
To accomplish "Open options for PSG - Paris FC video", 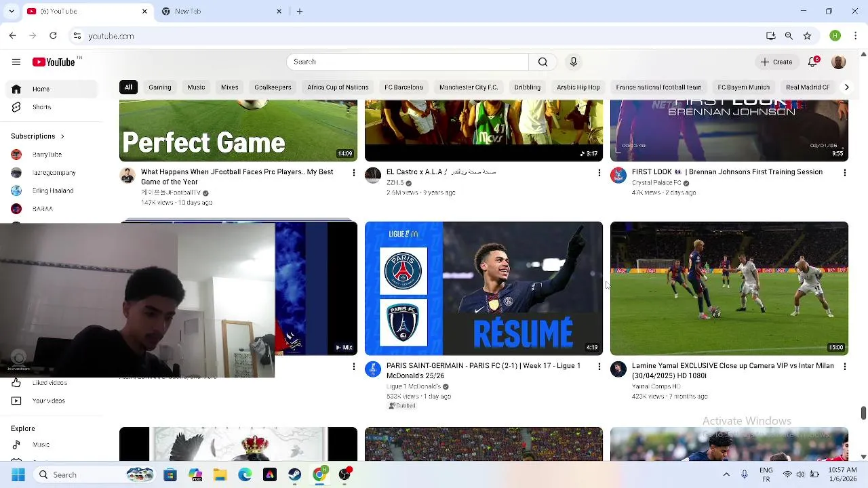I will (599, 367).
